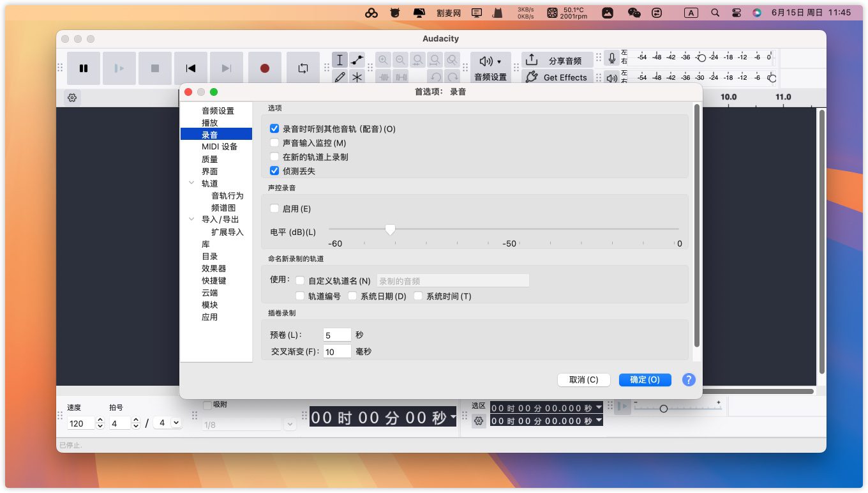The image size is (868, 493).
Task: Collapse the 导入/导出 tree expander
Action: (191, 220)
